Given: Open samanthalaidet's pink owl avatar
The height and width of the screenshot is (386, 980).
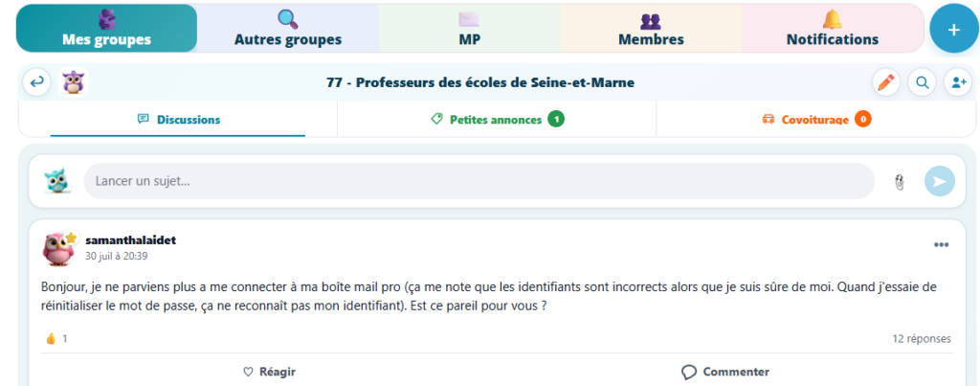Looking at the screenshot, I should (58, 248).
